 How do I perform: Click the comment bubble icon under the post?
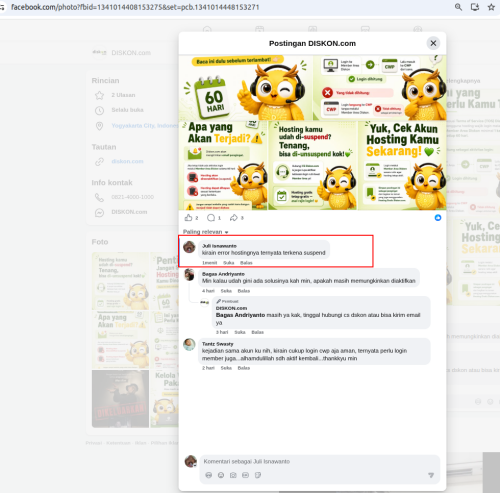211,218
